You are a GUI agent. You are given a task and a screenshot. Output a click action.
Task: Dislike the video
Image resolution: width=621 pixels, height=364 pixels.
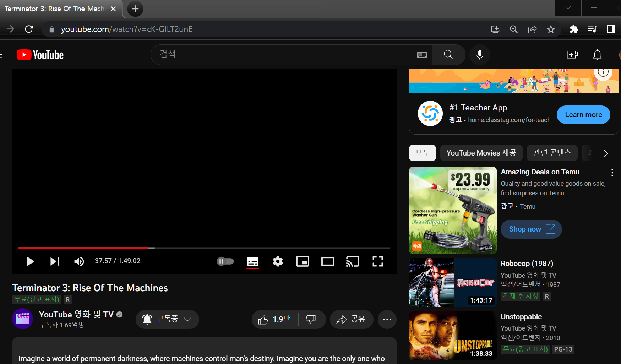[x=311, y=319]
